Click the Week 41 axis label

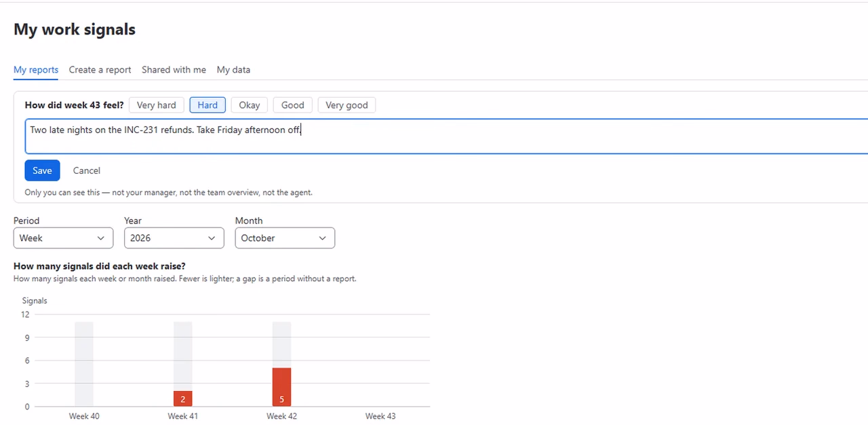point(183,416)
